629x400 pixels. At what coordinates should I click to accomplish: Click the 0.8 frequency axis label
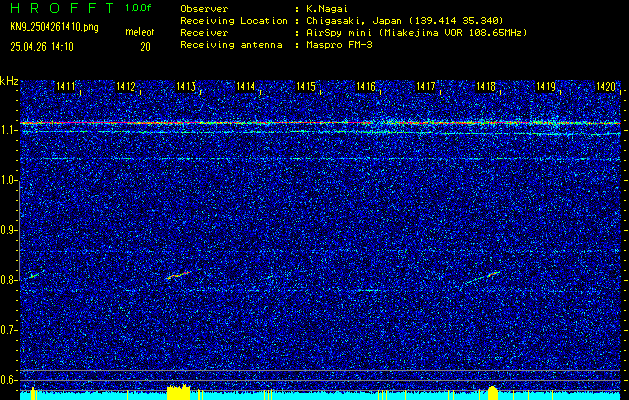[x=8, y=280]
